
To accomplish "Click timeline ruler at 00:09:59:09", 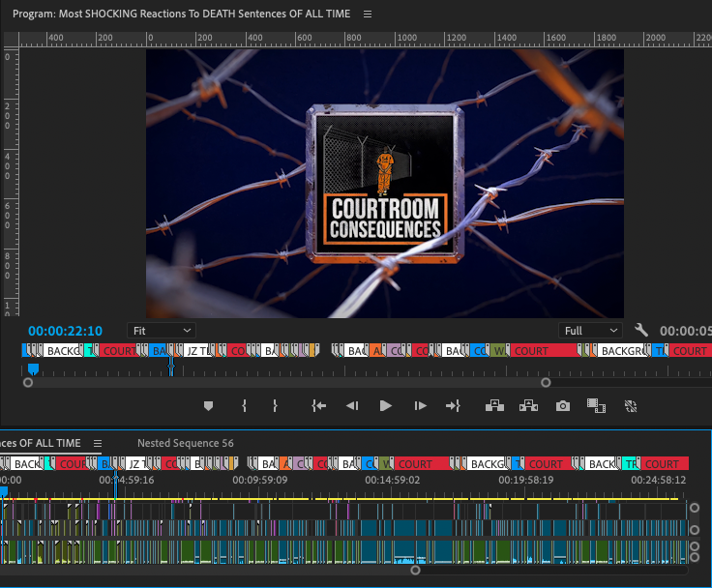I will coord(260,480).
